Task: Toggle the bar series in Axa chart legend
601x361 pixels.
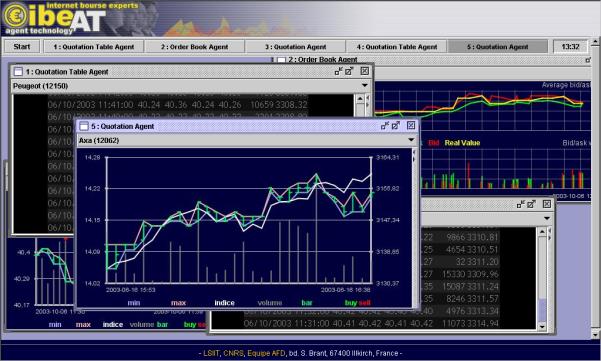Action: pos(307,303)
